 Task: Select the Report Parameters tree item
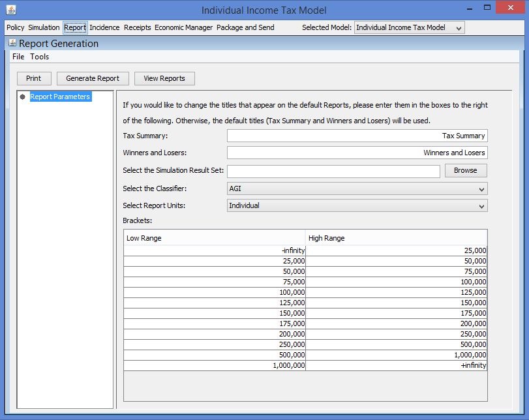point(60,97)
